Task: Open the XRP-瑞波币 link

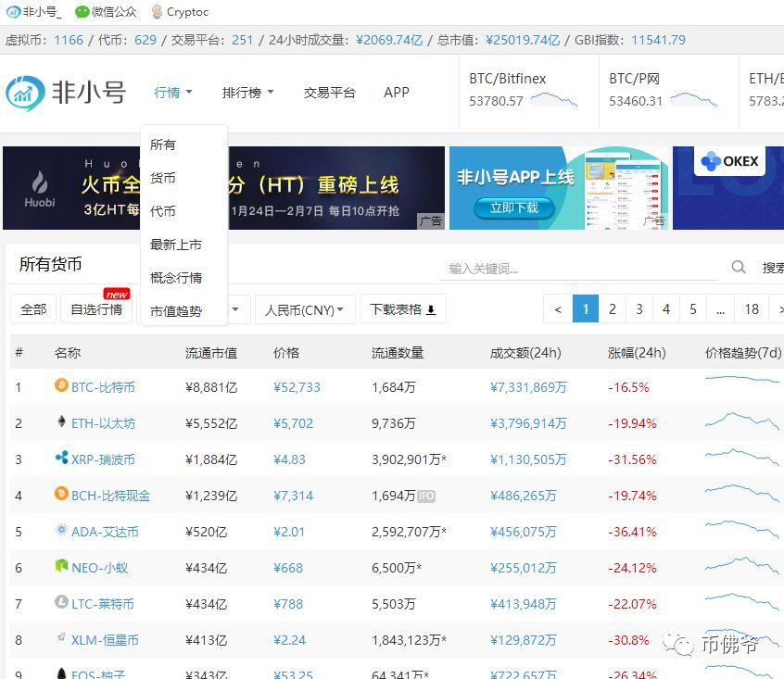Action: coord(103,459)
